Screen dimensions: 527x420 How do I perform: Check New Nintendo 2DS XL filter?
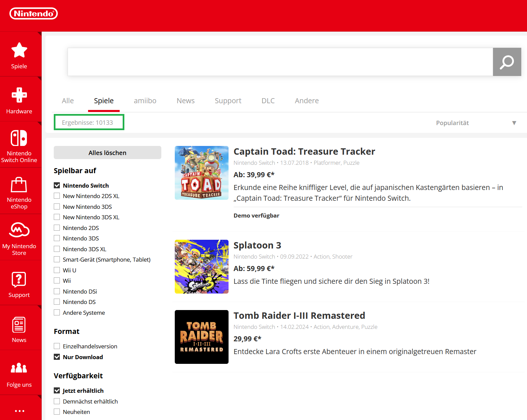[57, 196]
